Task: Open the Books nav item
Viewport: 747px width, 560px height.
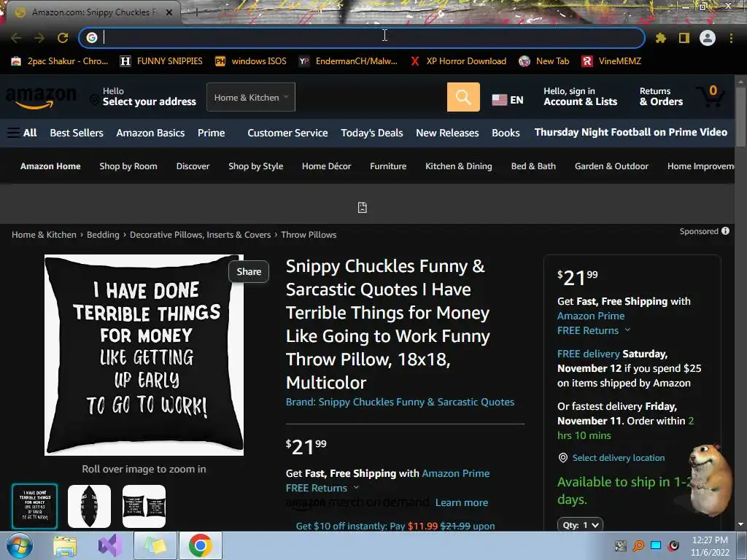Action: [506, 133]
